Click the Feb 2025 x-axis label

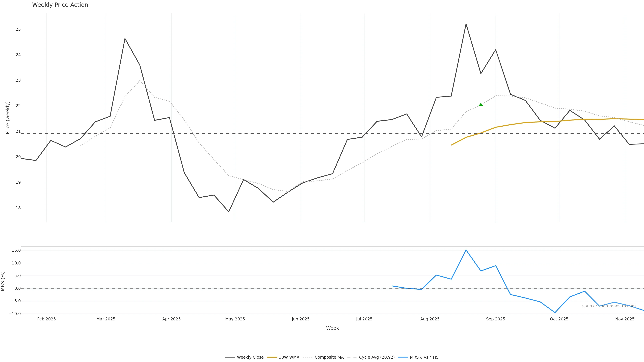[46, 319]
